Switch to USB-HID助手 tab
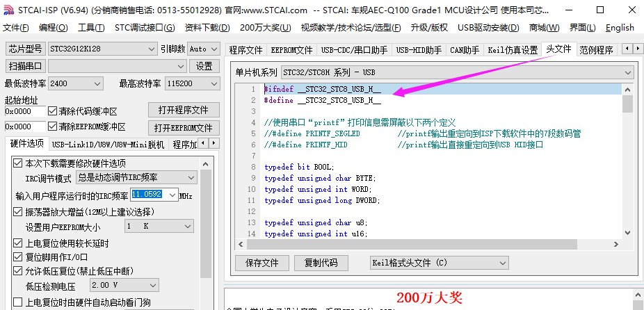 [419, 50]
